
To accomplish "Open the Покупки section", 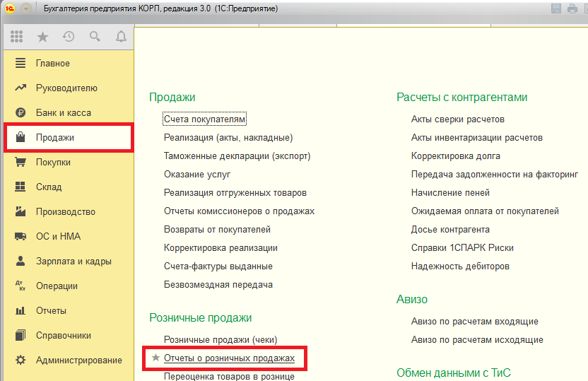I will coord(53,163).
